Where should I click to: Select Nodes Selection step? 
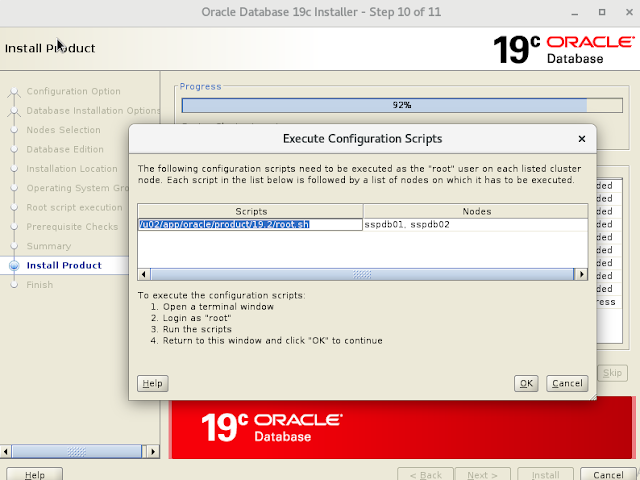pyautogui.click(x=63, y=130)
